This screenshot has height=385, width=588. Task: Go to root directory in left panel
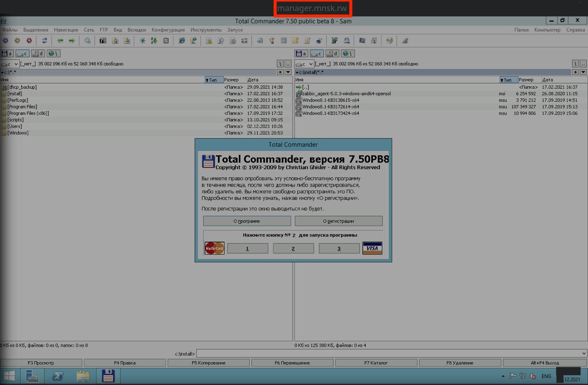[x=280, y=64]
